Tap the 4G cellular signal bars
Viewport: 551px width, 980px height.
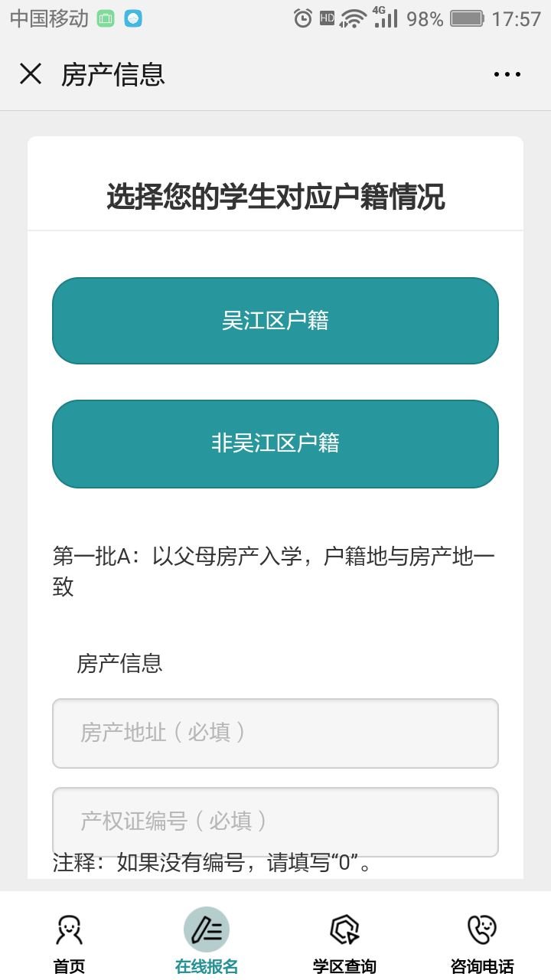click(385, 17)
